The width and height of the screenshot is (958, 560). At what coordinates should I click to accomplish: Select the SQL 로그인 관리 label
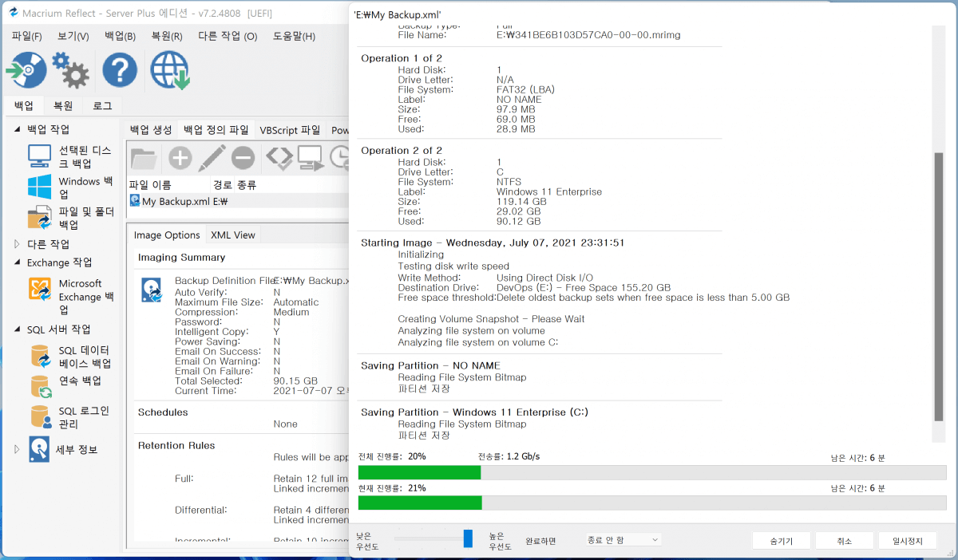pyautogui.click(x=84, y=417)
